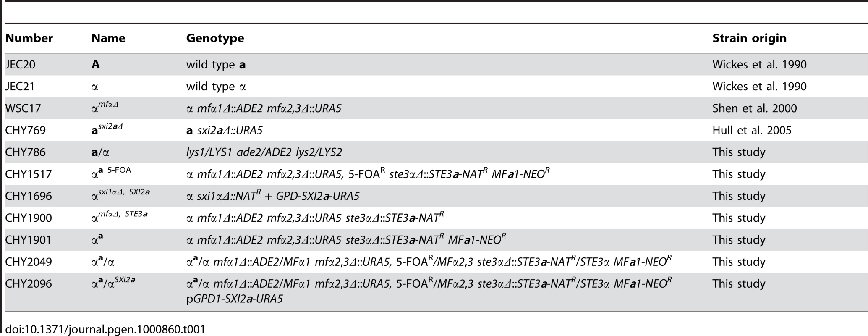Click the CHY769 strain entry

tap(25, 130)
